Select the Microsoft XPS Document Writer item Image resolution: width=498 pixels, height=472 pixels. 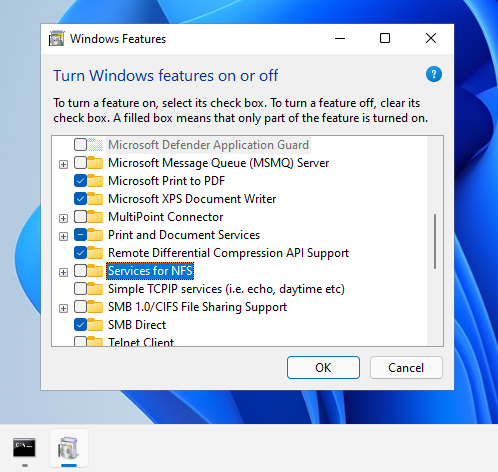pos(192,199)
